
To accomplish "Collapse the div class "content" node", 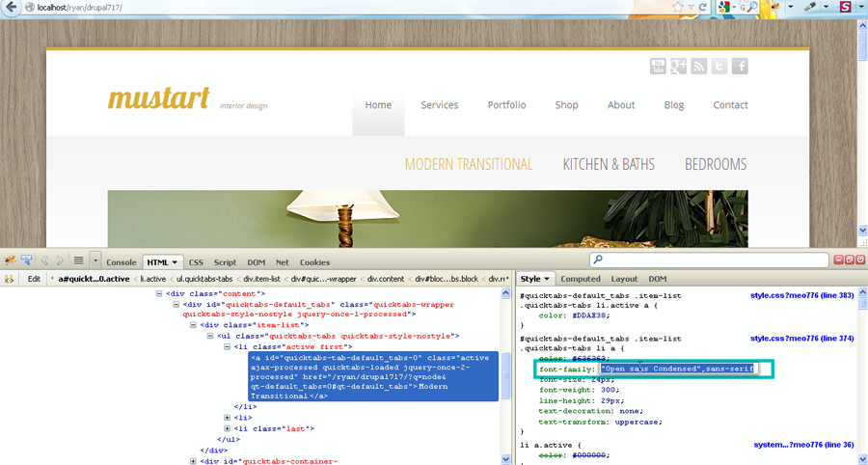I will pos(160,293).
